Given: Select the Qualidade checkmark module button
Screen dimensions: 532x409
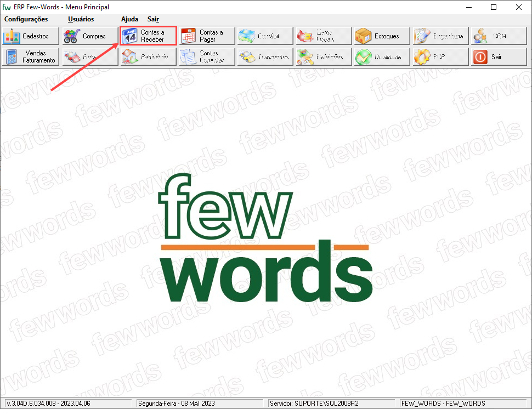Looking at the screenshot, I should [x=382, y=56].
